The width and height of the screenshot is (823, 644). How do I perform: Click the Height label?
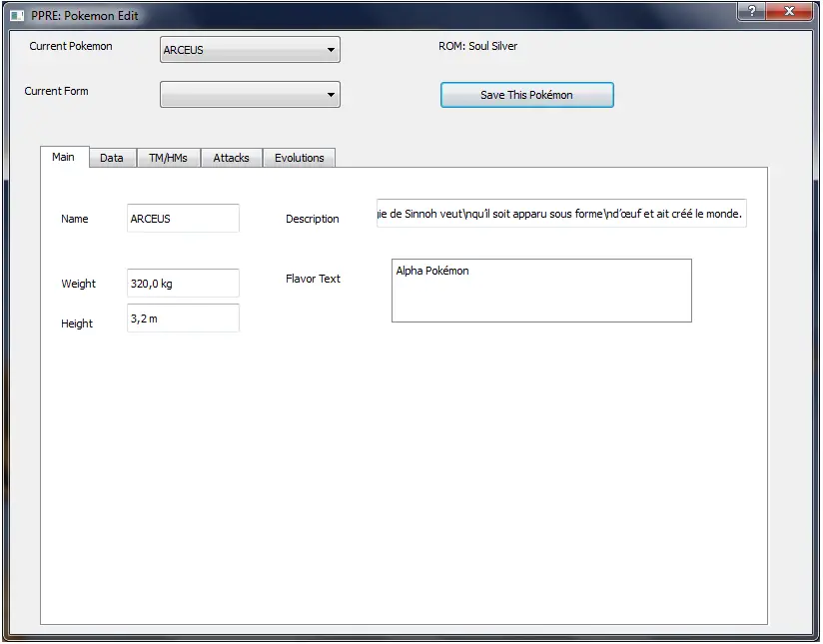(x=77, y=323)
